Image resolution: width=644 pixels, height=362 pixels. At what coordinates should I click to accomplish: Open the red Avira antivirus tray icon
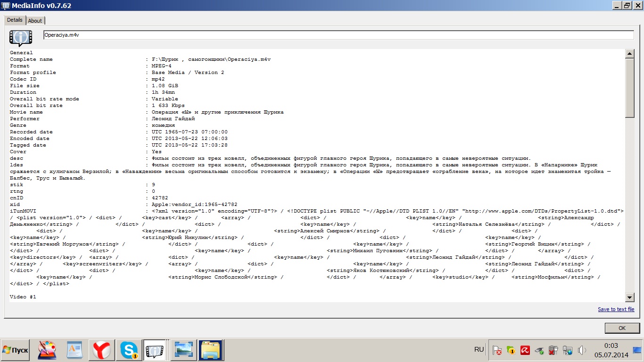point(525,350)
